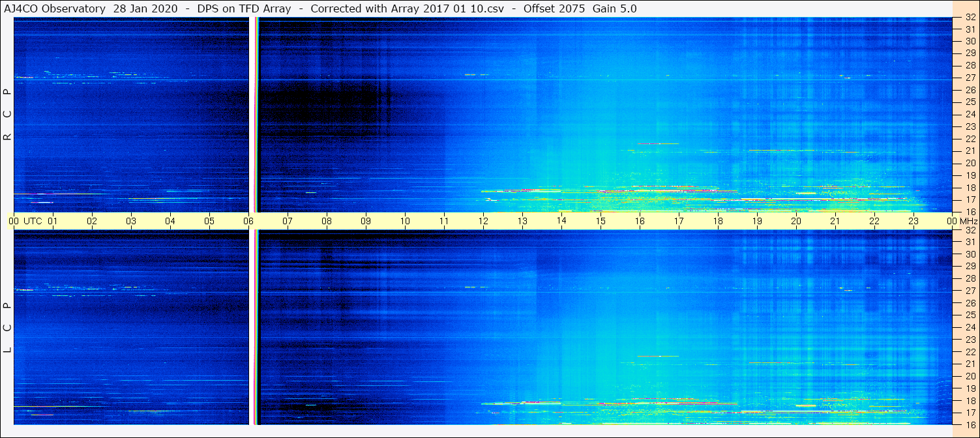980x438 pixels.
Task: Click the 09 UTC time marker
Action: 366,221
